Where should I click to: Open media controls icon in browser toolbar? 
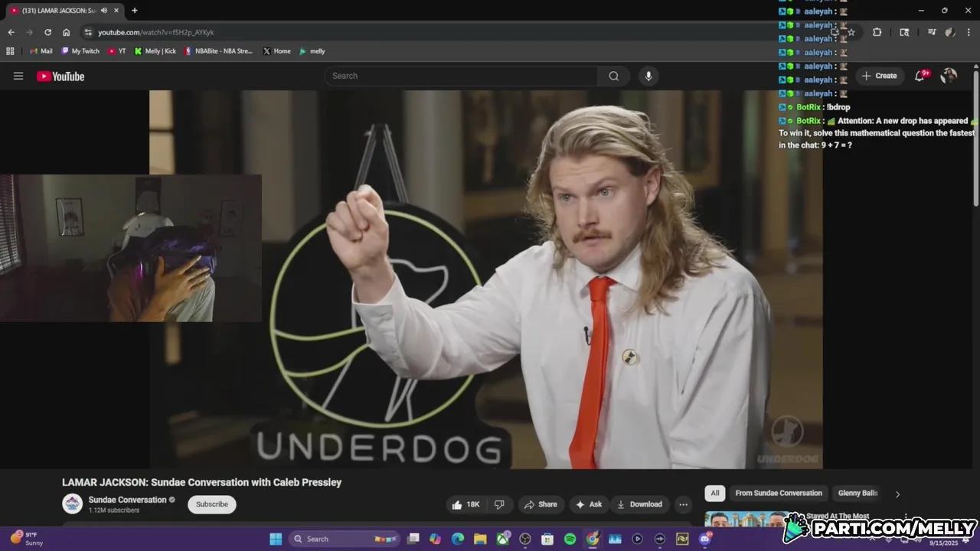point(932,32)
